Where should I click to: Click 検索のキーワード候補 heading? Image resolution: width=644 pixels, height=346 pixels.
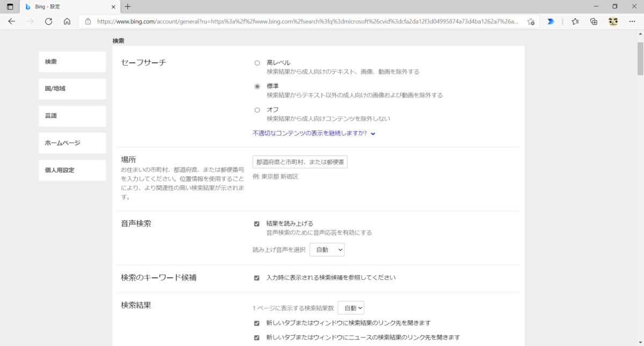coord(159,278)
